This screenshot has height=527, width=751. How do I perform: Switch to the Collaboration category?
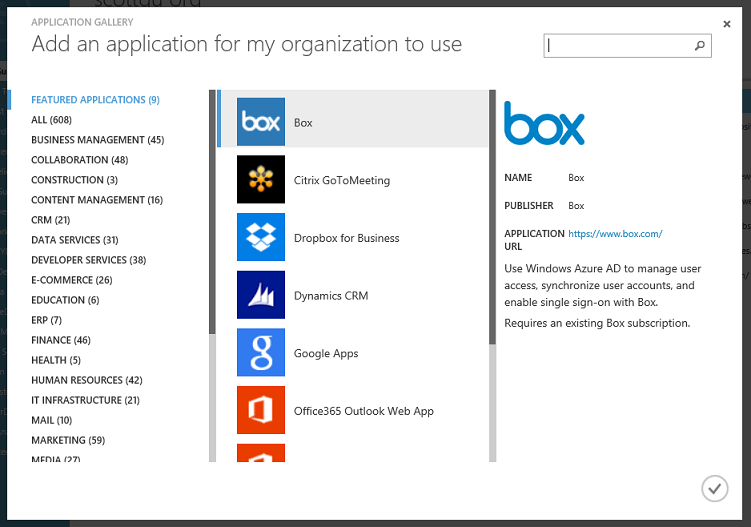[79, 160]
